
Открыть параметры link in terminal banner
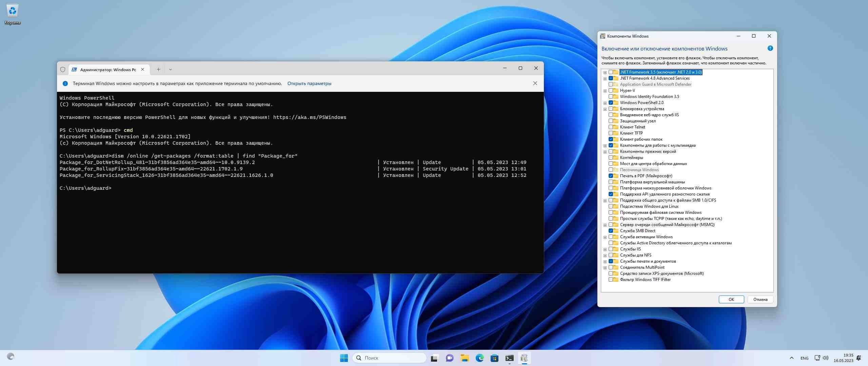click(x=309, y=83)
